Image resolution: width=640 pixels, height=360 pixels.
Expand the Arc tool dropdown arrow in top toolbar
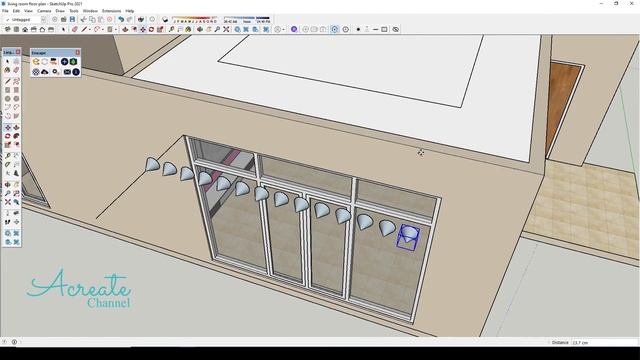(103, 29)
